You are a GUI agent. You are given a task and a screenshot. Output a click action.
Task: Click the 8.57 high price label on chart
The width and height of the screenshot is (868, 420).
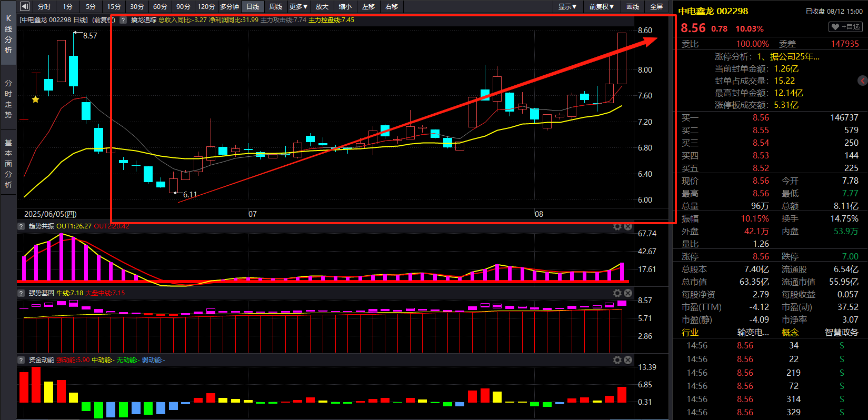click(90, 36)
